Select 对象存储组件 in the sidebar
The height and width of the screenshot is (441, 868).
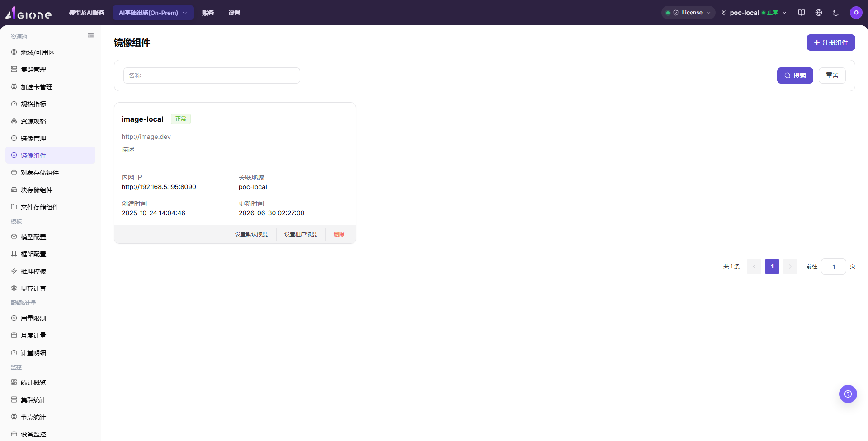[50, 173]
